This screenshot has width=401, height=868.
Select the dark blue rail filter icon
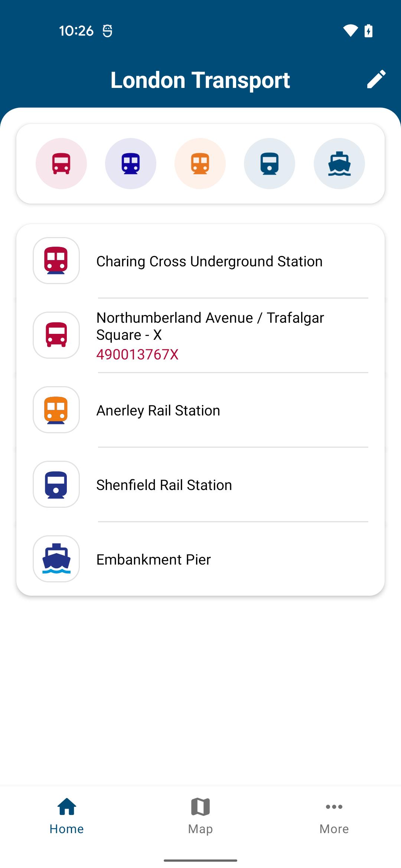pyautogui.click(x=270, y=164)
